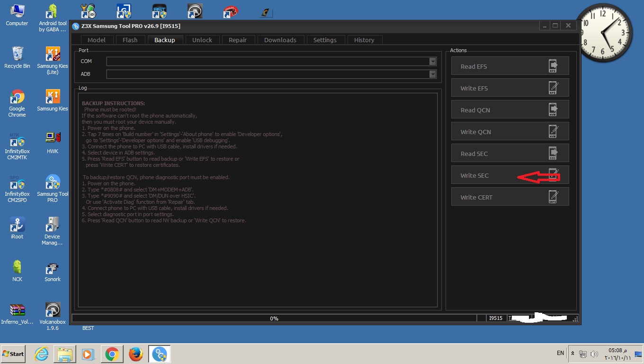Screen dimensions: 644x364
Task: Select the Z3X Samsung Tool taskbar button
Action: tap(160, 354)
